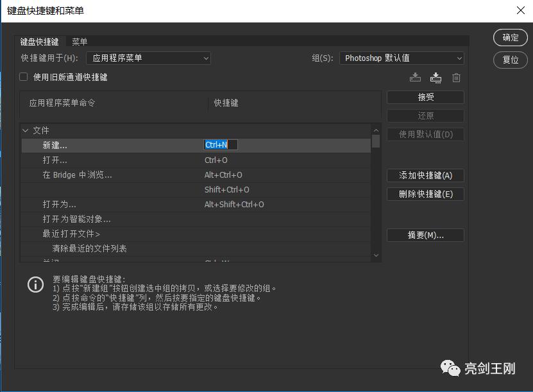The width and height of the screenshot is (533, 392).
Task: Click the 确定 button
Action: (x=510, y=37)
